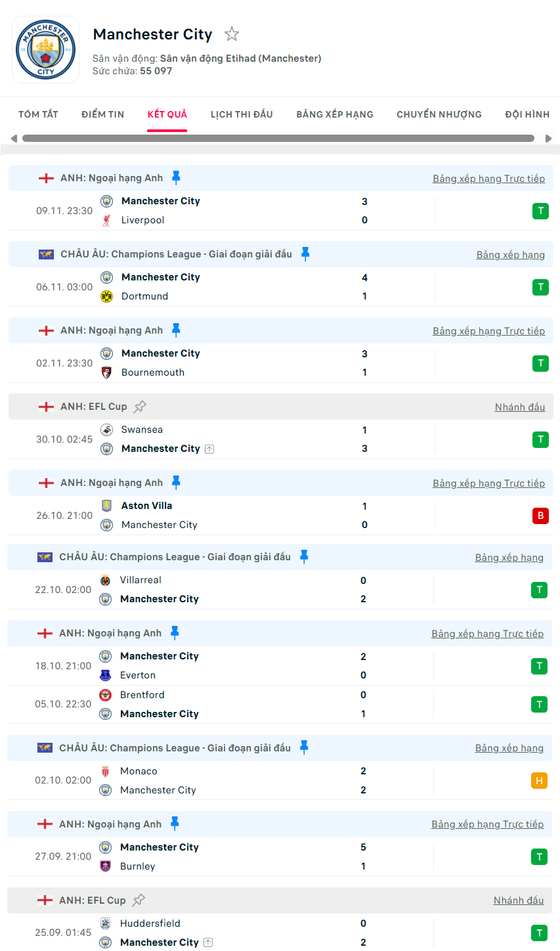Viewport: 560px width, 951px height.
Task: Click the Dortmund team crest icon
Action: pyautogui.click(x=106, y=296)
